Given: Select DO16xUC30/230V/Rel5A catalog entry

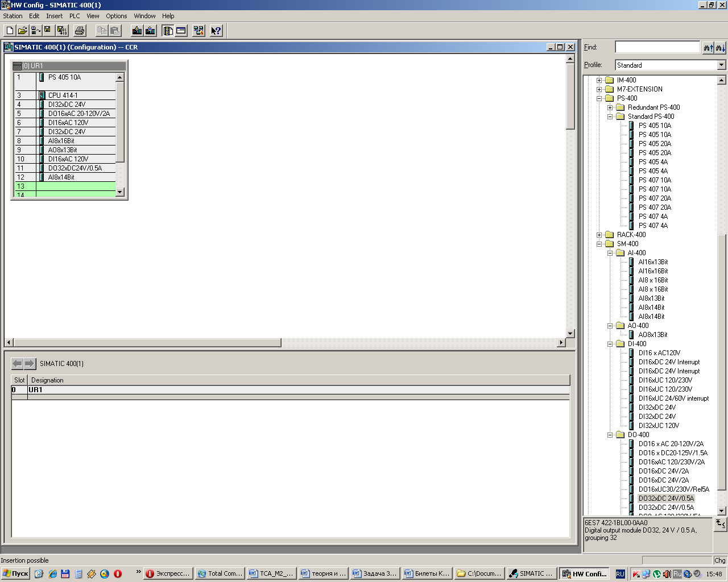Looking at the screenshot, I should tap(674, 489).
